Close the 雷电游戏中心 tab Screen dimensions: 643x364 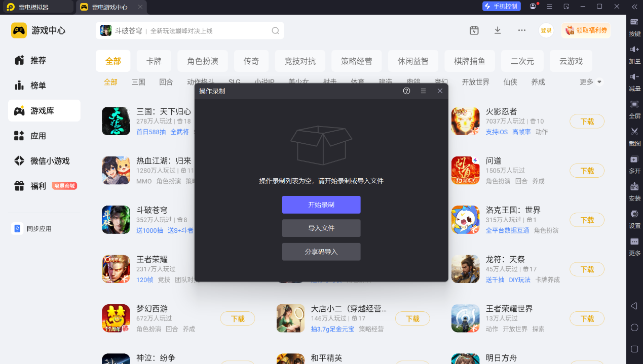point(140,7)
